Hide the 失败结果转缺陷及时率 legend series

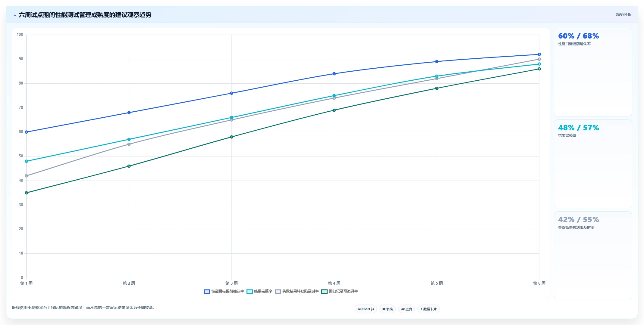pyautogui.click(x=297, y=291)
